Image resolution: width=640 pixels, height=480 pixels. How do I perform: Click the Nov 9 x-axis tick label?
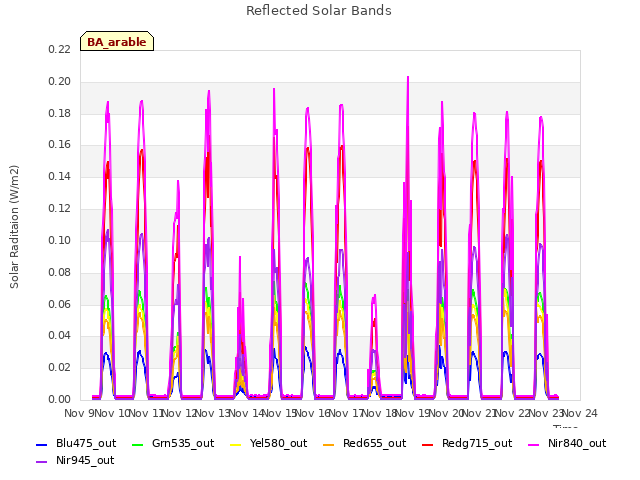(79, 413)
